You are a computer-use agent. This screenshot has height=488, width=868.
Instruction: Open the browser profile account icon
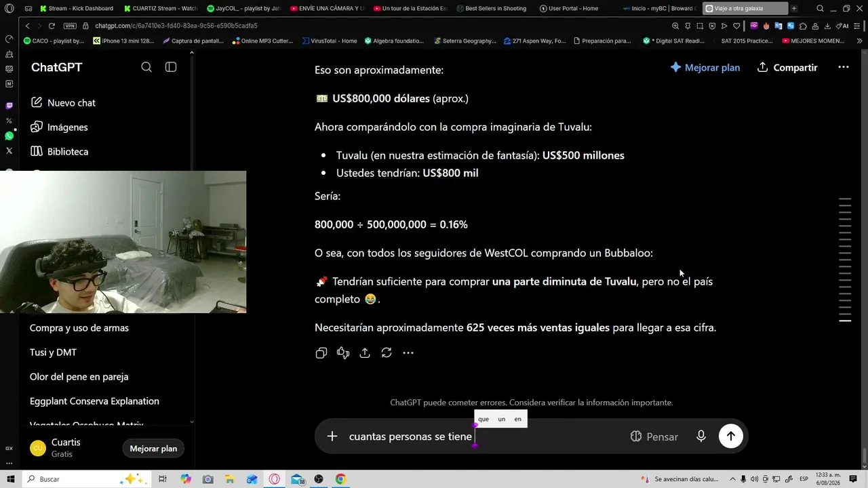click(815, 26)
